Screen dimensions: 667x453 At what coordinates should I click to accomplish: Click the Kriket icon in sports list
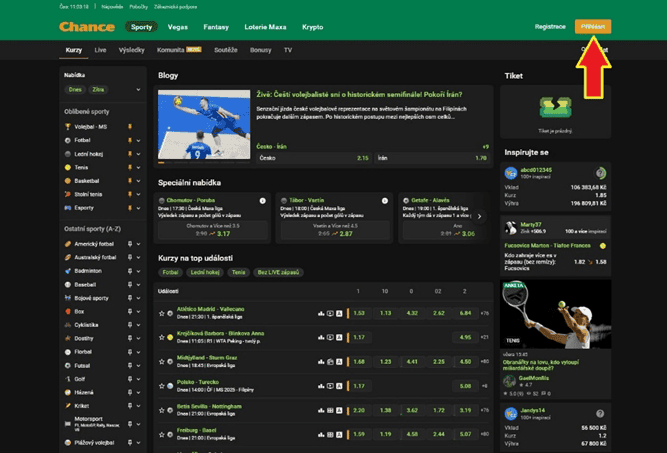(x=68, y=406)
